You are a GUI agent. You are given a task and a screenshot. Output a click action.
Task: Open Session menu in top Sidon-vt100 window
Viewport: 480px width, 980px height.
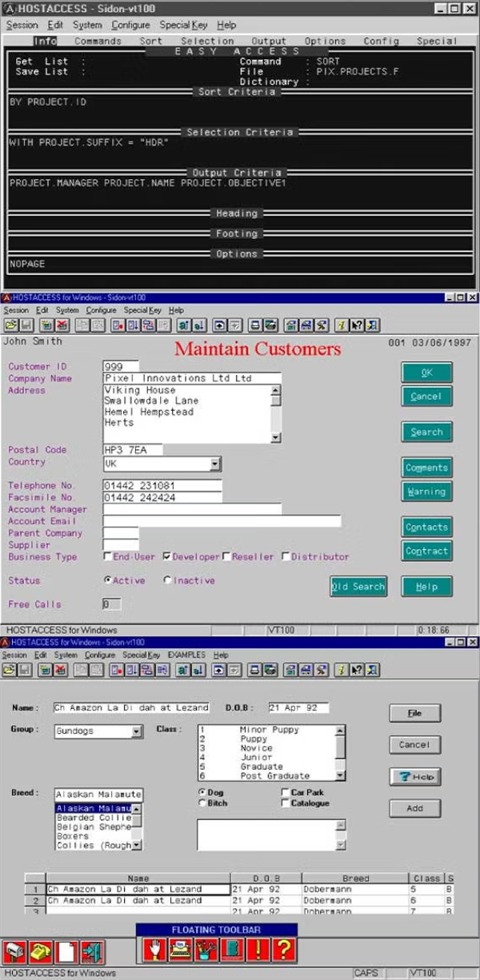(x=22, y=25)
